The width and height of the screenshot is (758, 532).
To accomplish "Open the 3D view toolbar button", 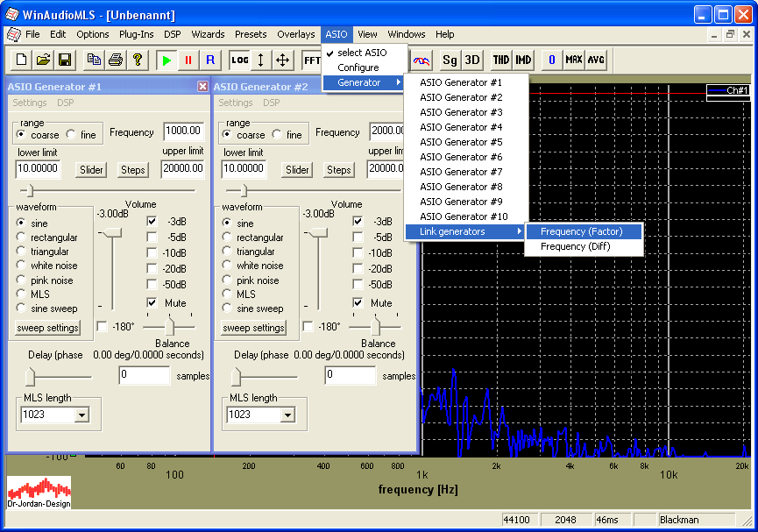I will [471, 60].
